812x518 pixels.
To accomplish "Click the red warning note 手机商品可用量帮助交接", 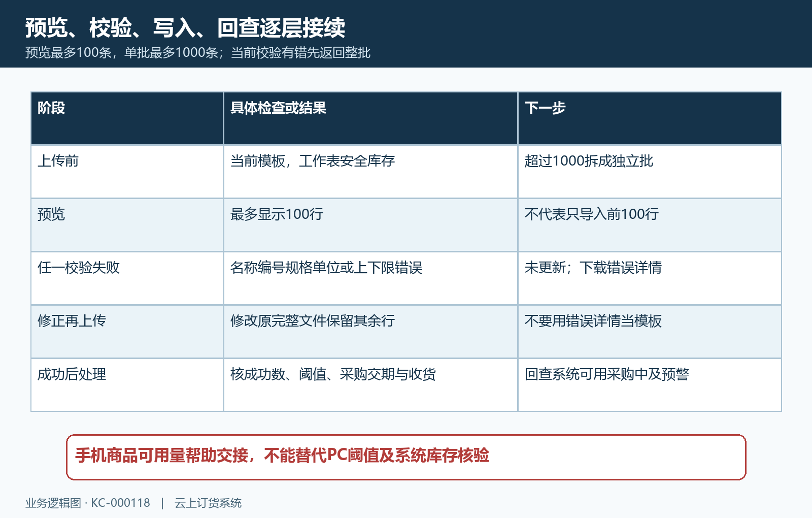I will click(406, 457).
